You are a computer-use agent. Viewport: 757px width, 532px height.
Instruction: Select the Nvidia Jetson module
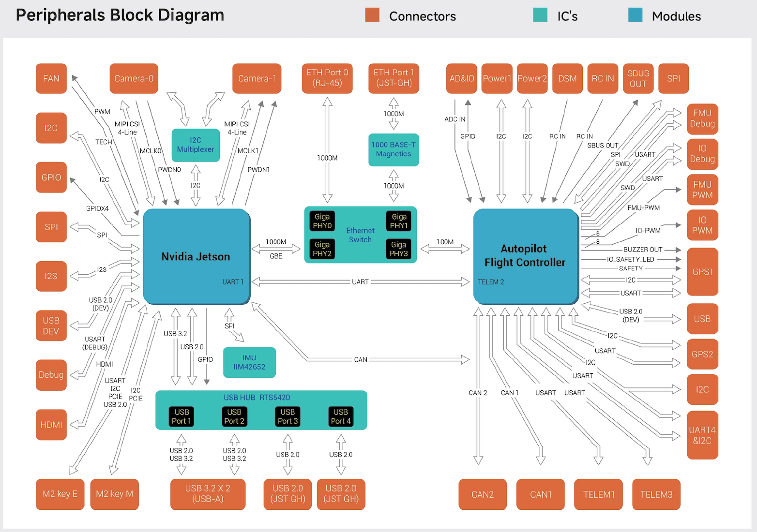(x=196, y=256)
